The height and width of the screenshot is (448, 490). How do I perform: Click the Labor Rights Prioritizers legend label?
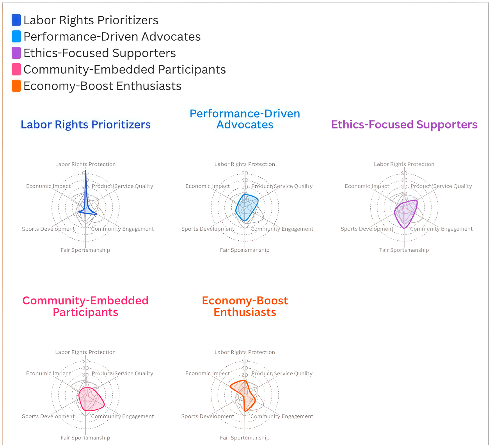point(91,20)
